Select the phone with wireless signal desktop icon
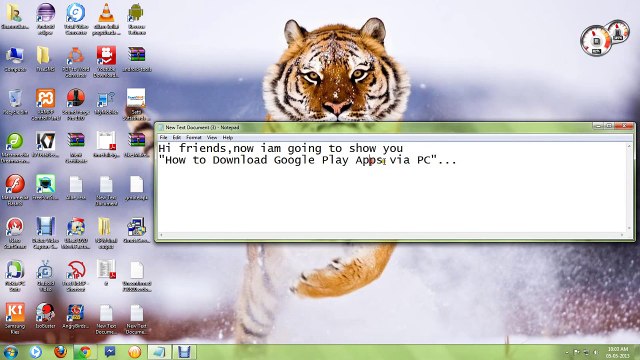Screen dimensions: 640x360 pyautogui.click(x=106, y=102)
